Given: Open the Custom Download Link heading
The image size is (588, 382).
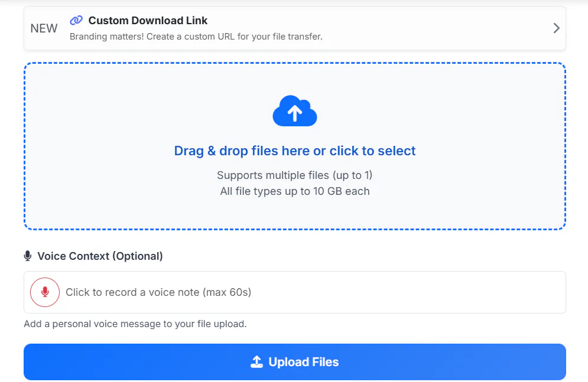Looking at the screenshot, I should tap(148, 21).
